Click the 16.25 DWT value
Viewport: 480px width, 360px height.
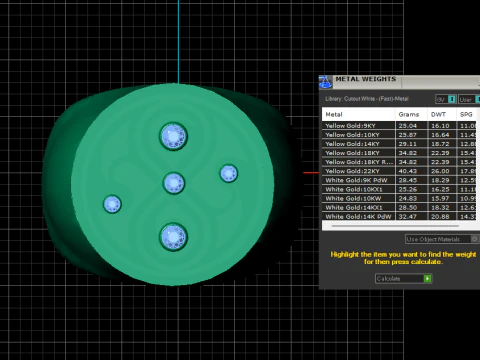[x=440, y=189]
